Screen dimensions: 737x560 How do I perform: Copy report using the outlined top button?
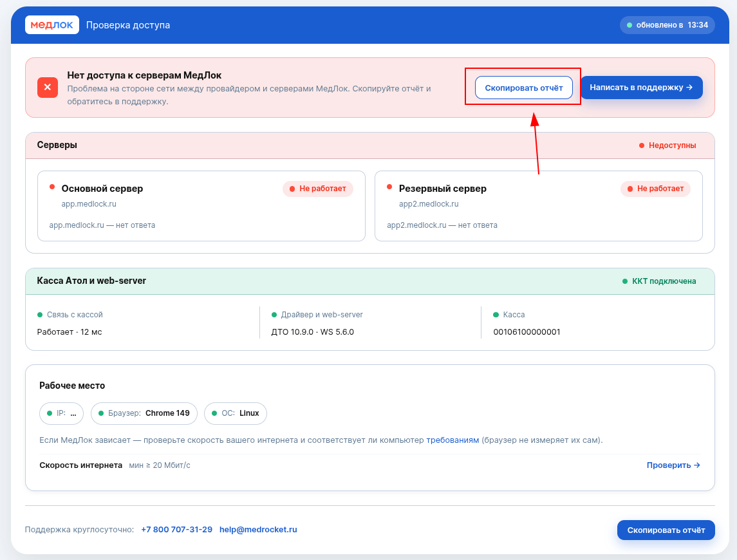[523, 88]
